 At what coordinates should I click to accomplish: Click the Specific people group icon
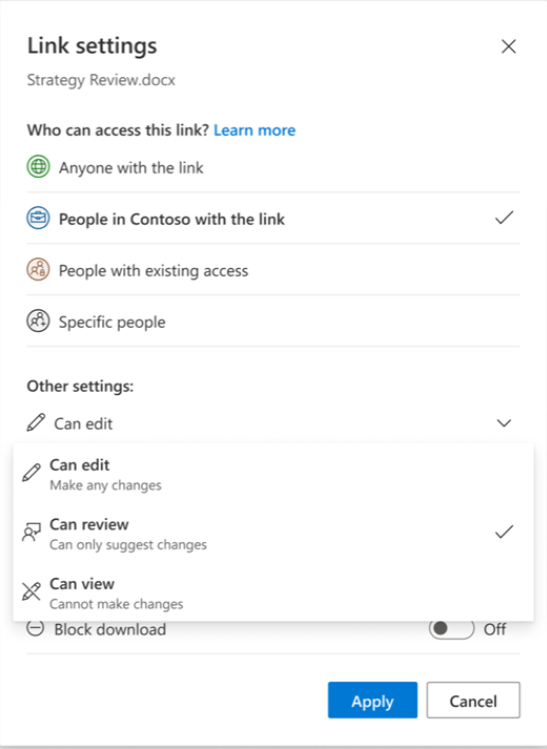tap(38, 321)
